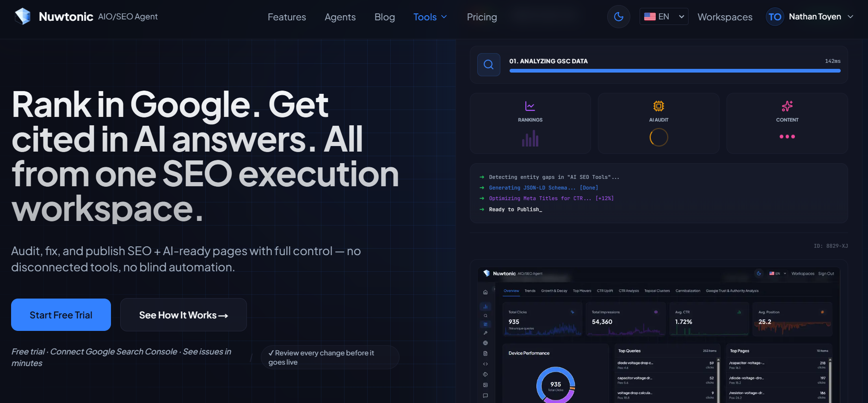This screenshot has width=868, height=403.
Task: Click the "diode voltage drop c..." query row
Action: (665, 365)
